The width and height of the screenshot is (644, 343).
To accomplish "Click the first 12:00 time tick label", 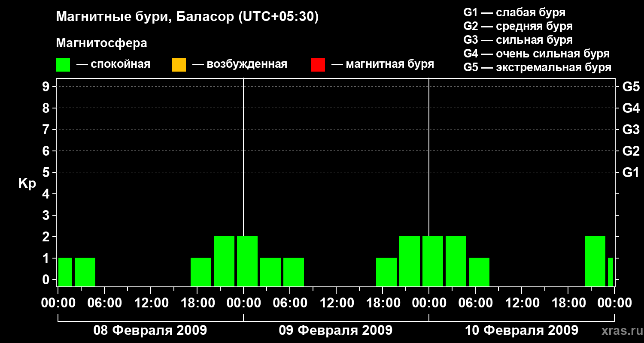I will pos(151,303).
